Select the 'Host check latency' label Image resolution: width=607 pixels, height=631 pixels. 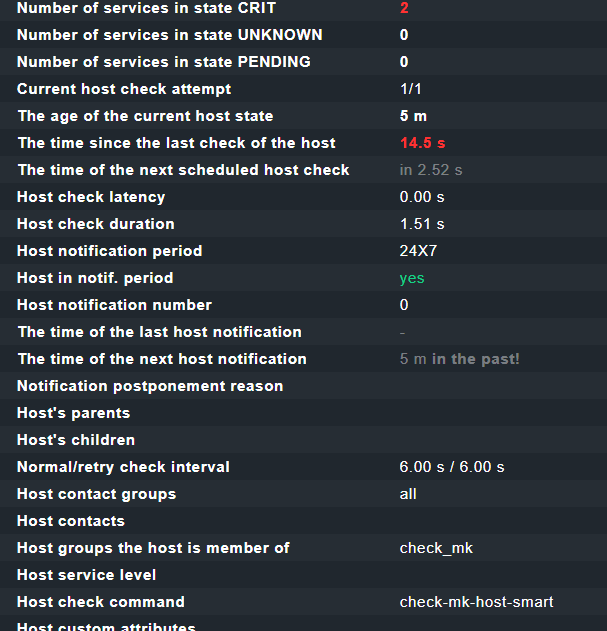[91, 197]
